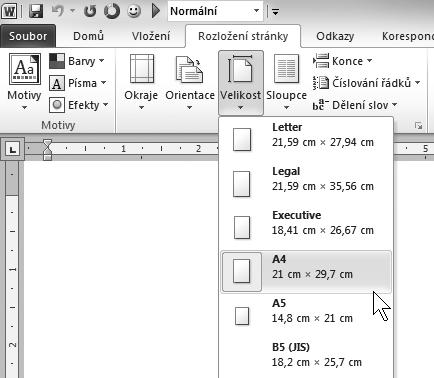
Task: Choose the A5 paper size
Action: point(306,316)
